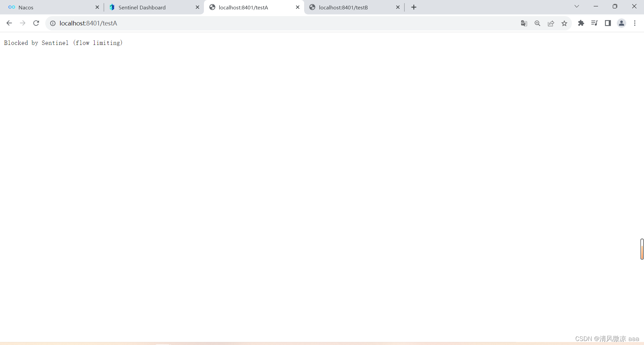Image resolution: width=644 pixels, height=345 pixels.
Task: Open a new tab with plus button
Action: pos(414,7)
